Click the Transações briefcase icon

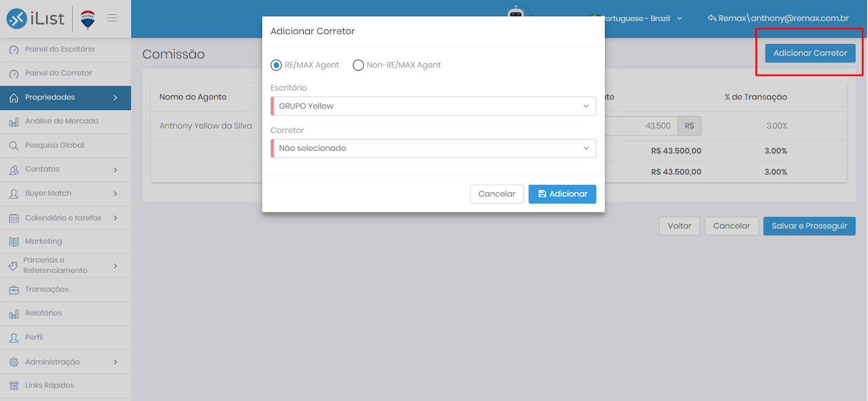[14, 290]
